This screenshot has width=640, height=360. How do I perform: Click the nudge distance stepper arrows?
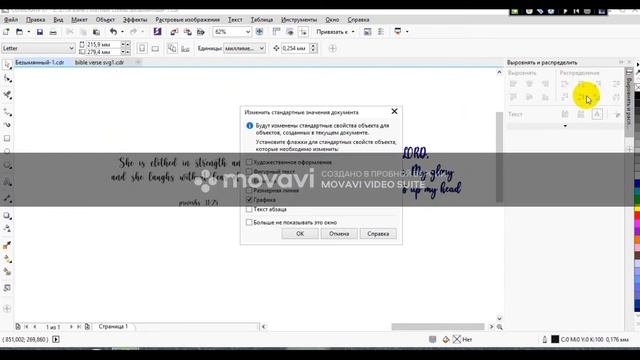pos(313,48)
